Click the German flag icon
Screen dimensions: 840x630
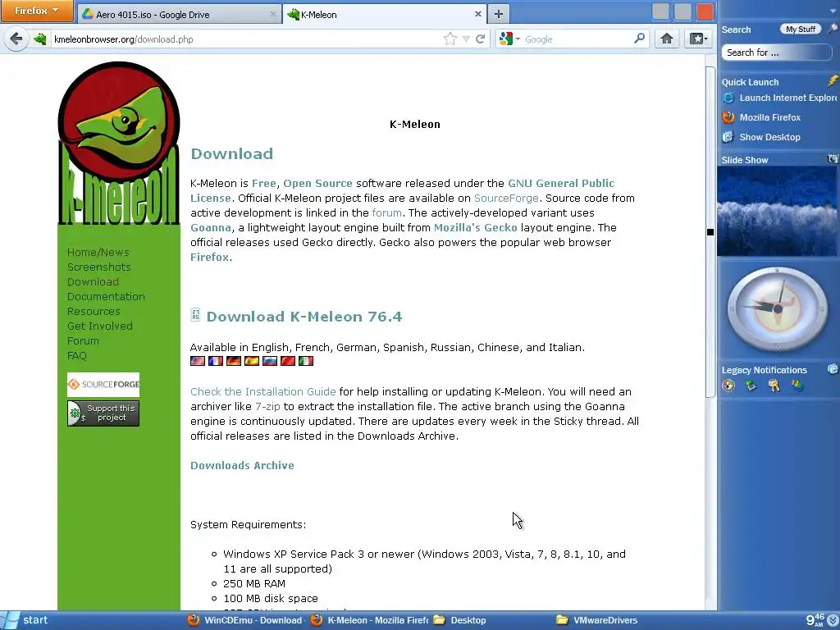234,361
